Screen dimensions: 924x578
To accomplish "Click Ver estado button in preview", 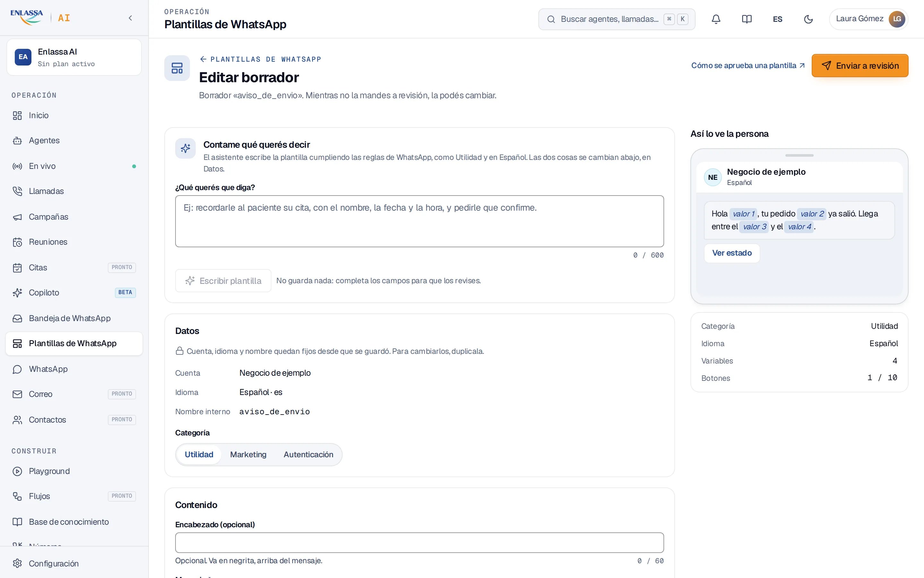I will click(732, 253).
